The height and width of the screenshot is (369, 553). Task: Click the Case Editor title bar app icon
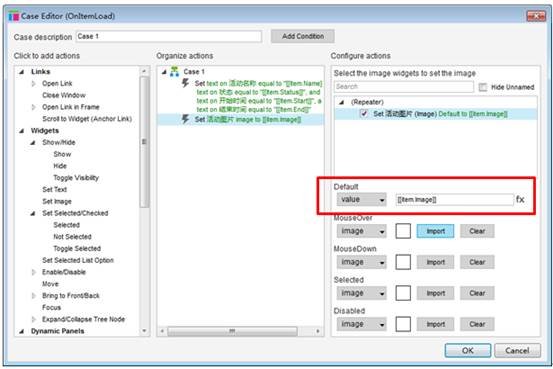tap(13, 16)
